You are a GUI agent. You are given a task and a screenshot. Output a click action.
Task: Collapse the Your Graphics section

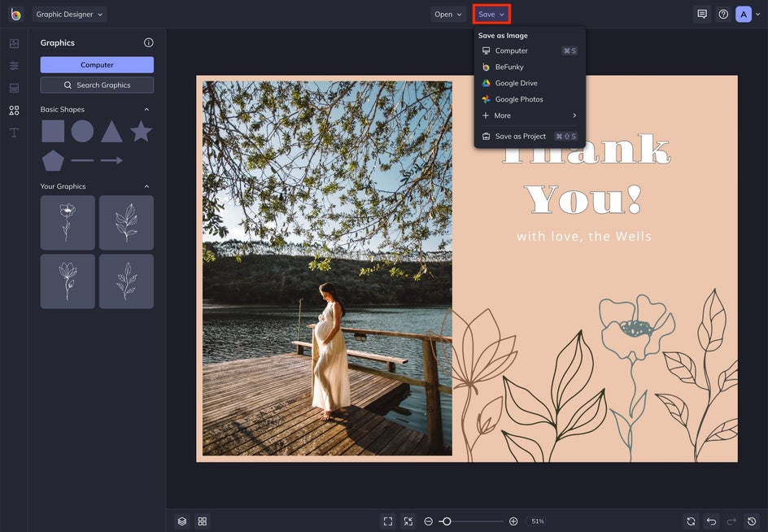click(146, 186)
